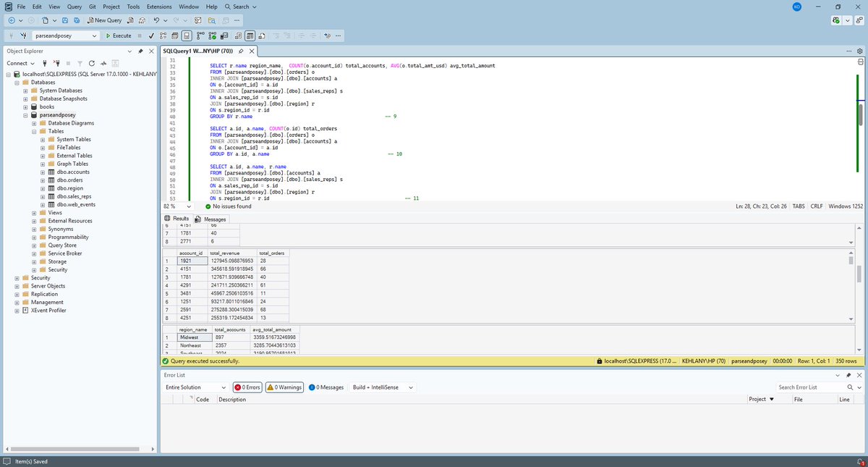Image resolution: width=868 pixels, height=467 pixels.
Task: Click the Save icon in the toolbar
Action: point(65,20)
